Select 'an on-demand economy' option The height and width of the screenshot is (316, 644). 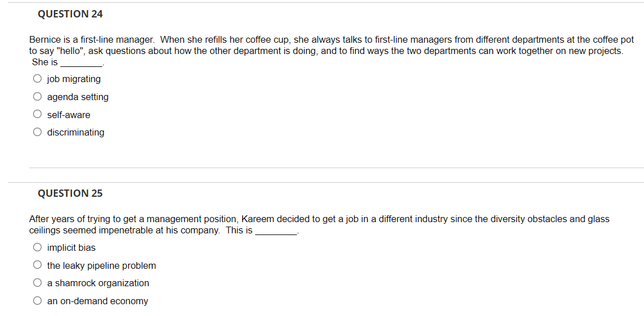pos(38,301)
